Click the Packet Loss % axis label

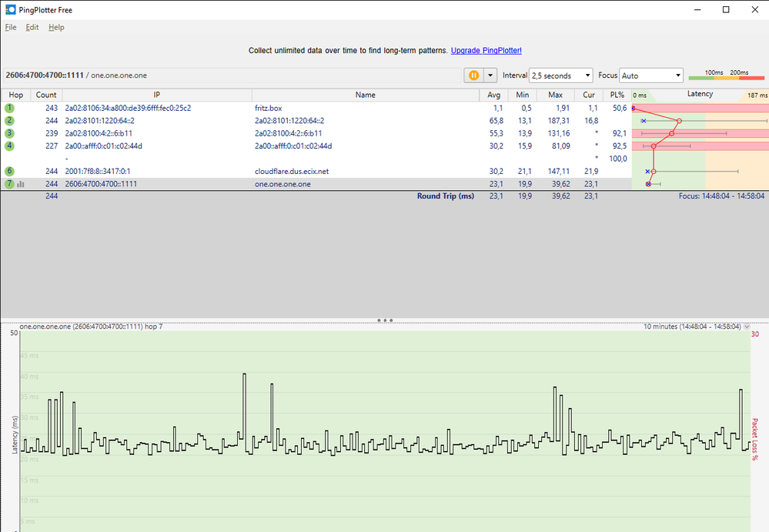[755, 439]
